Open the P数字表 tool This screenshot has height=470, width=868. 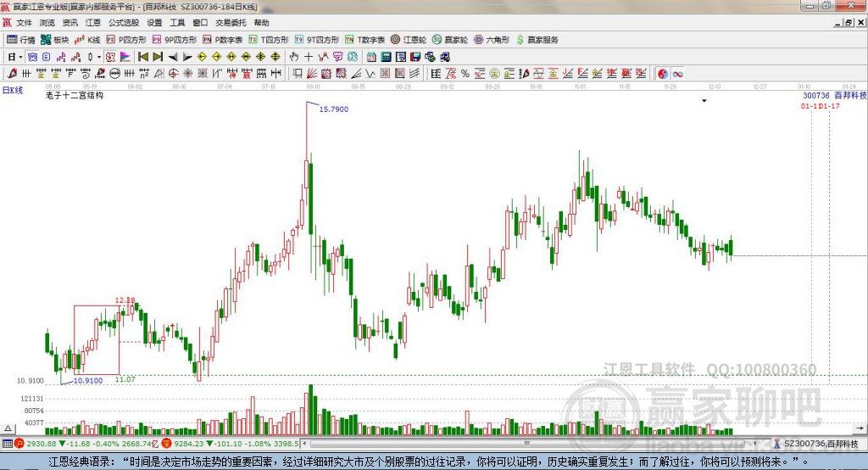223,40
